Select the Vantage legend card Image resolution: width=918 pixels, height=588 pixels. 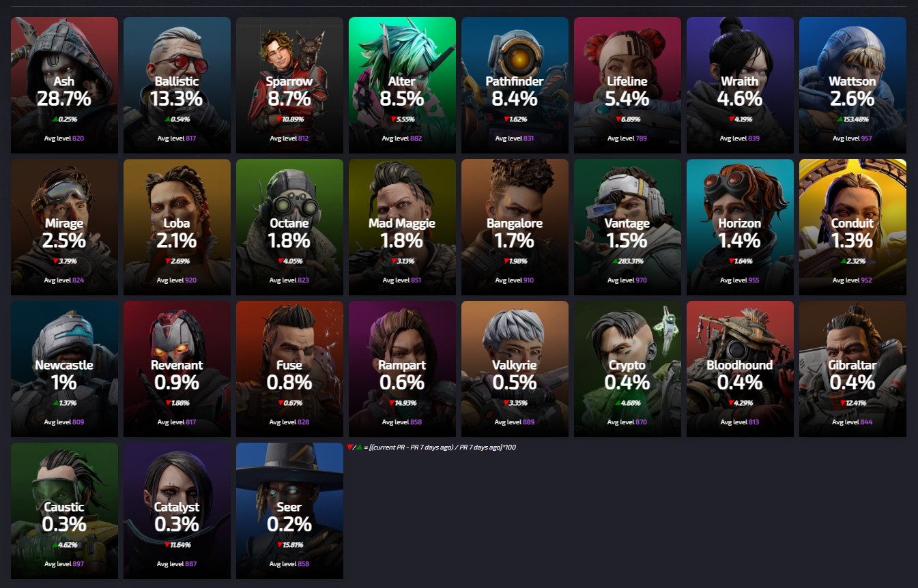pos(627,227)
